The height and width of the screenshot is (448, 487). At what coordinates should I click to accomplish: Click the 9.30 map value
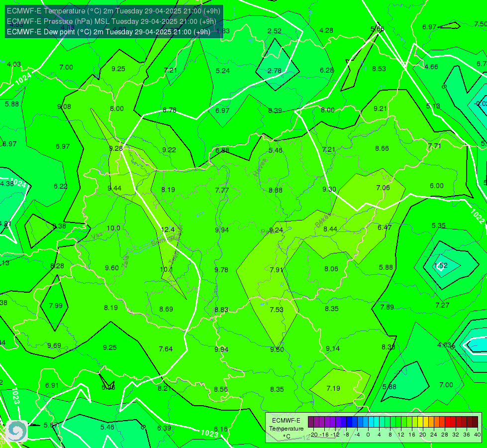click(x=329, y=189)
